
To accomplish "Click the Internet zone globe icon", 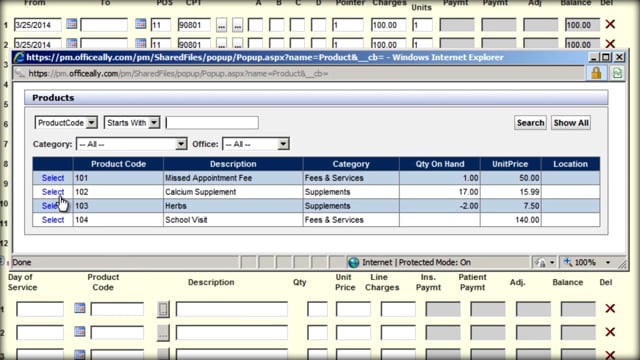I will pos(353,262).
